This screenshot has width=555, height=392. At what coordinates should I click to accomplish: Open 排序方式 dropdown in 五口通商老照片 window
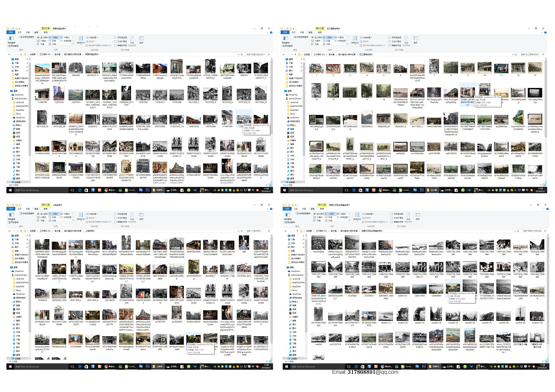coord(355,40)
